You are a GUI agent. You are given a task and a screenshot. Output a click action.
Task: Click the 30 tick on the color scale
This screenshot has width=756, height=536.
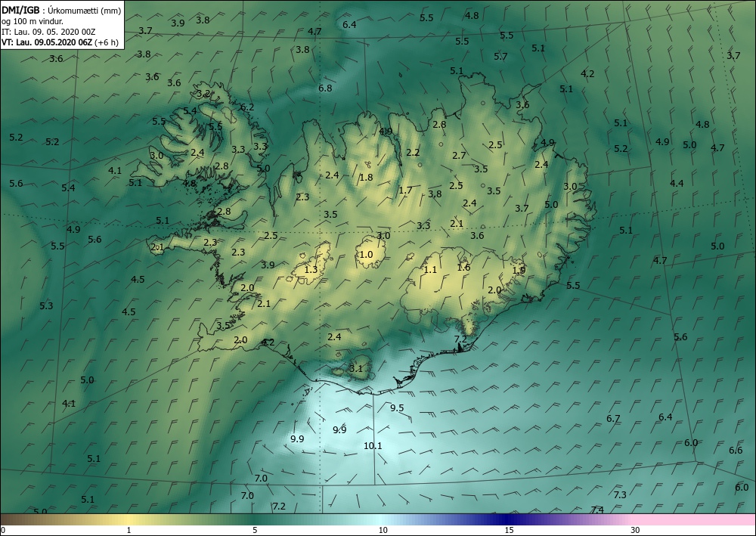click(636, 530)
